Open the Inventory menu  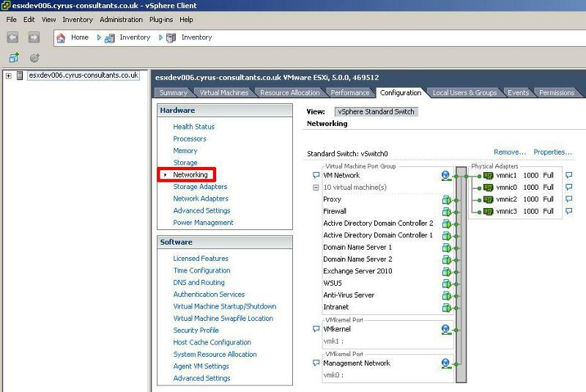78,20
